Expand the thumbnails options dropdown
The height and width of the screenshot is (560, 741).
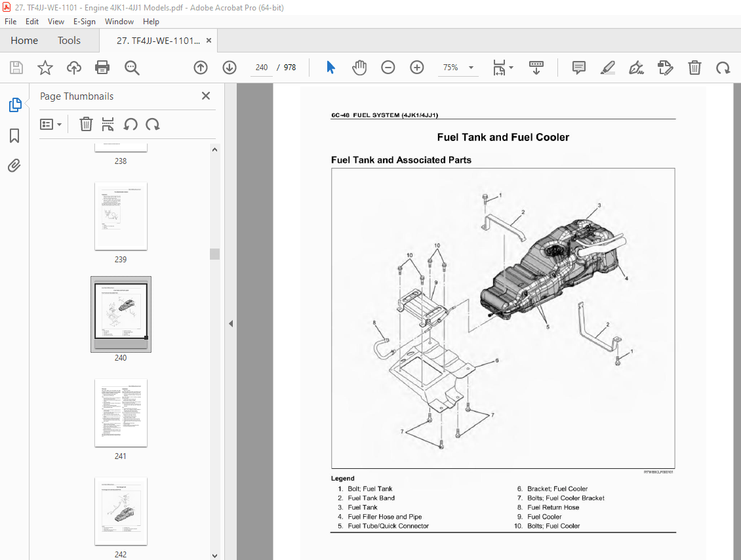point(51,125)
